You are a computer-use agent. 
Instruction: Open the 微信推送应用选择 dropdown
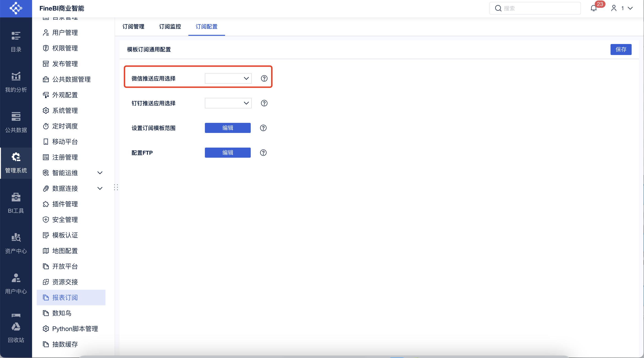pyautogui.click(x=228, y=79)
